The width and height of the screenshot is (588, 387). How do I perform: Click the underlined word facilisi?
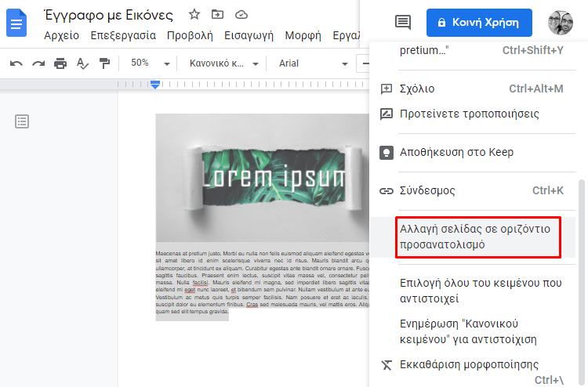[200, 283]
